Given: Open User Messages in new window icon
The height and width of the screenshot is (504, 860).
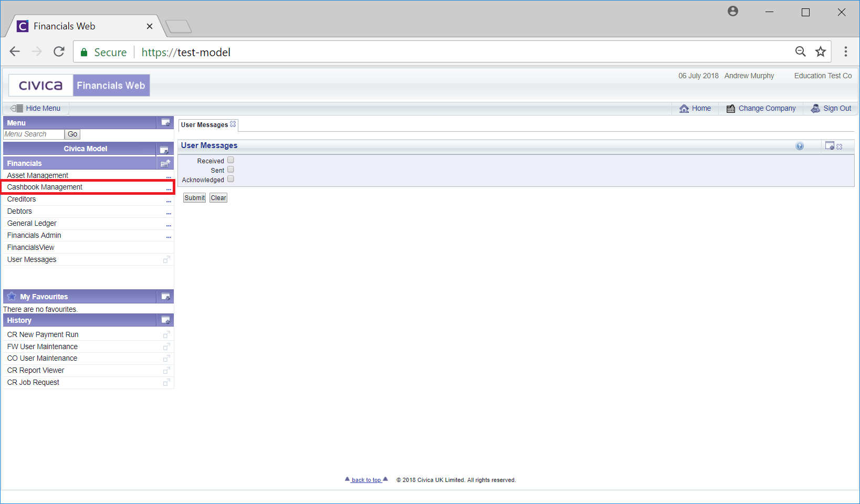Looking at the screenshot, I should pyautogui.click(x=166, y=259).
